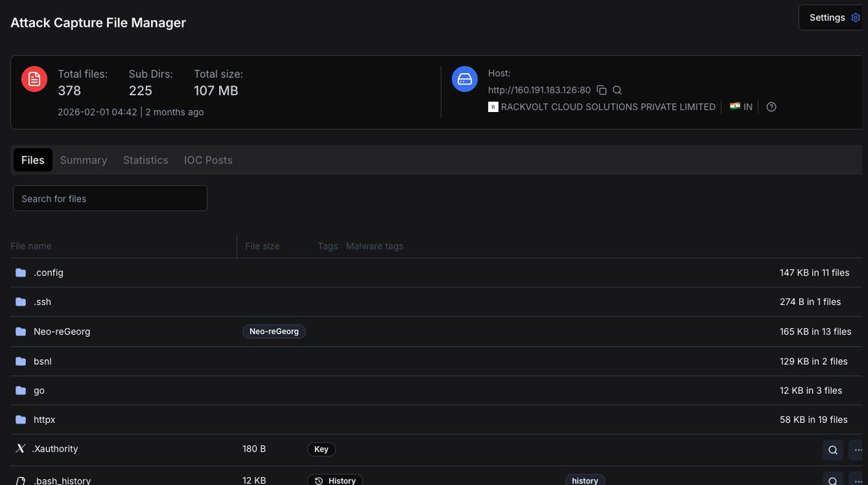868x485 pixels.
Task: Open the httpx folder
Action: [45, 419]
